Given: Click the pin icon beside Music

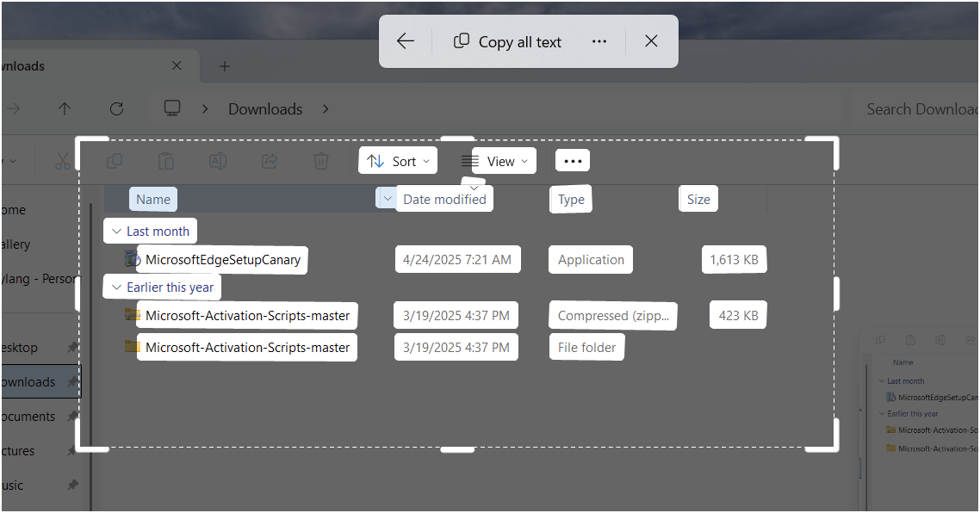Looking at the screenshot, I should pos(73,485).
